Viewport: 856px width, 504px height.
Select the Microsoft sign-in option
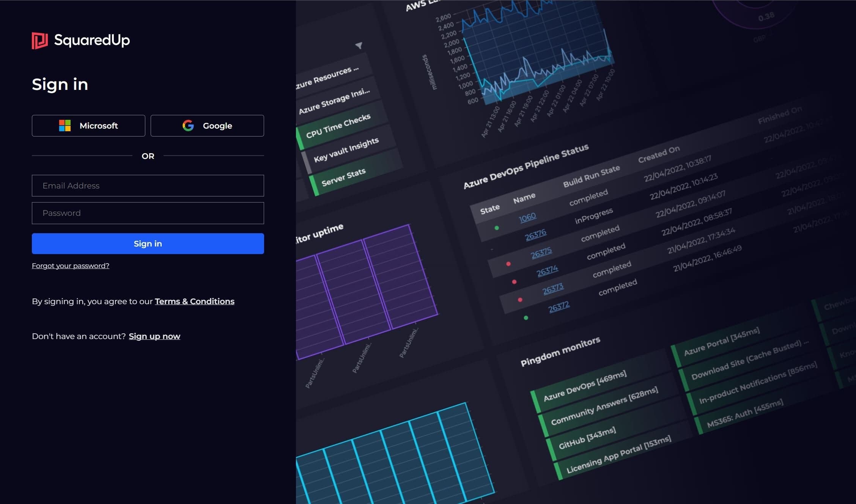point(88,126)
